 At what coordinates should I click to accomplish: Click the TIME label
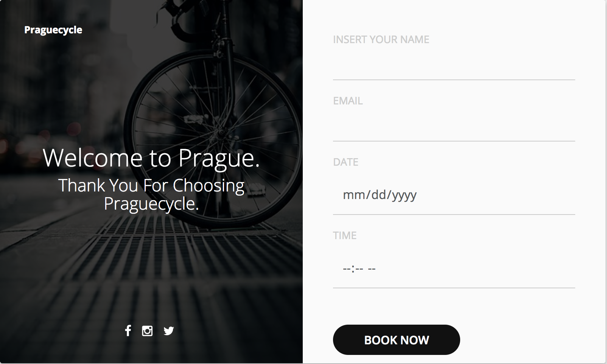(x=344, y=236)
